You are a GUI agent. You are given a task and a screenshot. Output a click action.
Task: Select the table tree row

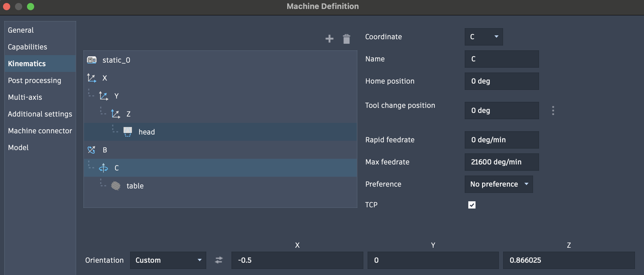point(220,186)
